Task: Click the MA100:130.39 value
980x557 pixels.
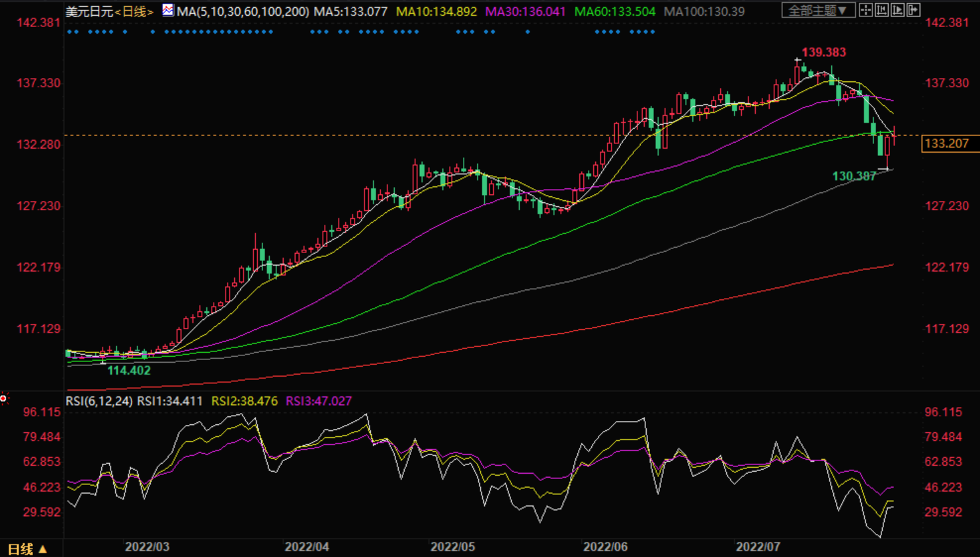Action: [x=704, y=11]
